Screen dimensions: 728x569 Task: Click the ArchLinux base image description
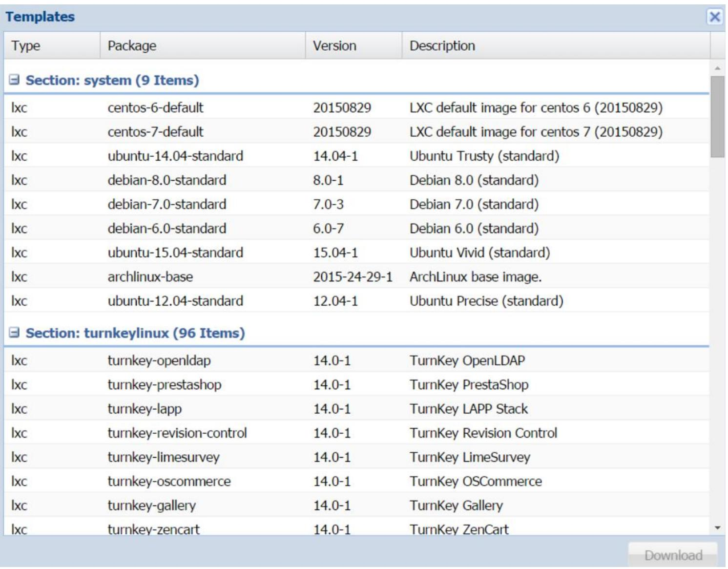coord(475,277)
